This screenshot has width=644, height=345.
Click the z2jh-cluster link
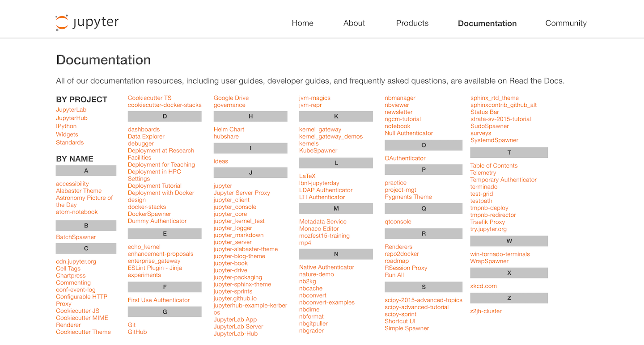point(486,311)
